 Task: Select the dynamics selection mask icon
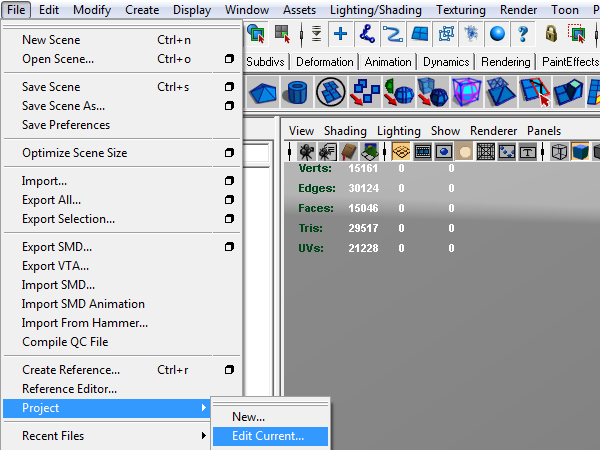pyautogui.click(x=471, y=34)
